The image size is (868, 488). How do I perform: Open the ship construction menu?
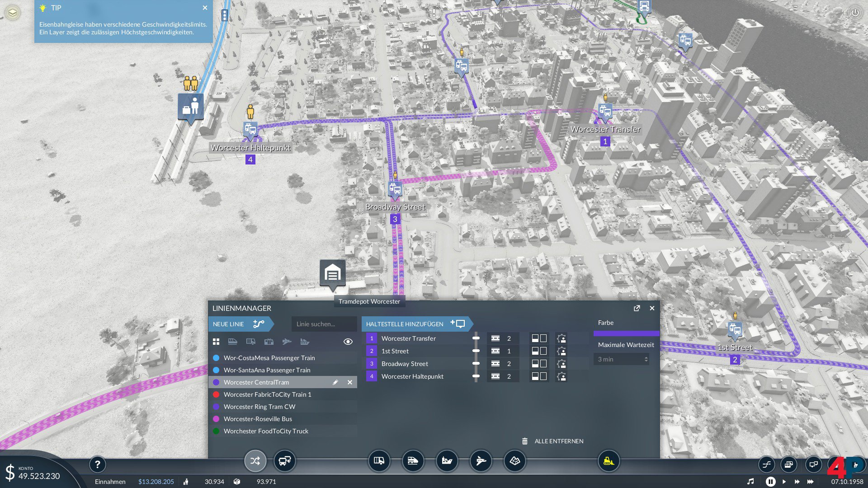click(447, 461)
